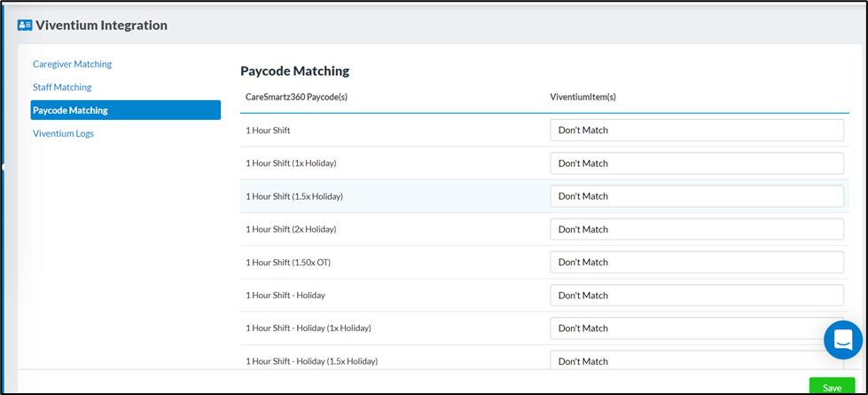Screen dimensions: 868x395
Task: Open dropdown for 1 Hour Shift (1.50x OT)
Action: [696, 262]
